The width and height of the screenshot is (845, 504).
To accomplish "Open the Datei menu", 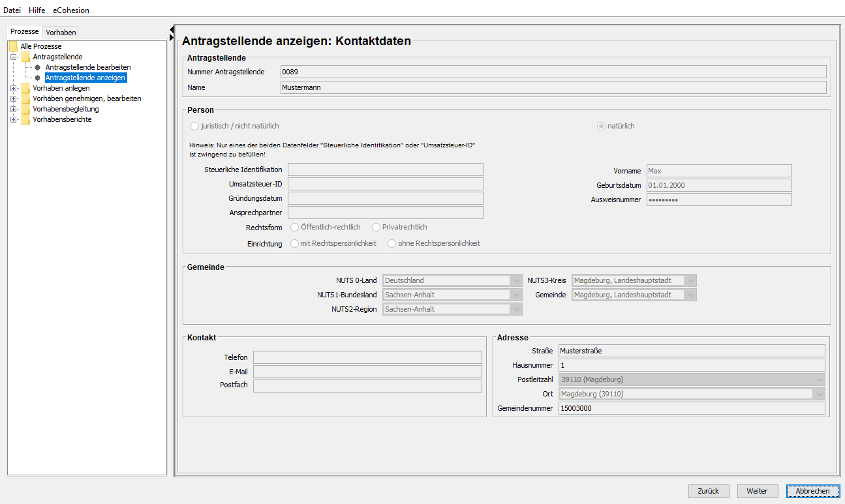I will click(x=12, y=10).
